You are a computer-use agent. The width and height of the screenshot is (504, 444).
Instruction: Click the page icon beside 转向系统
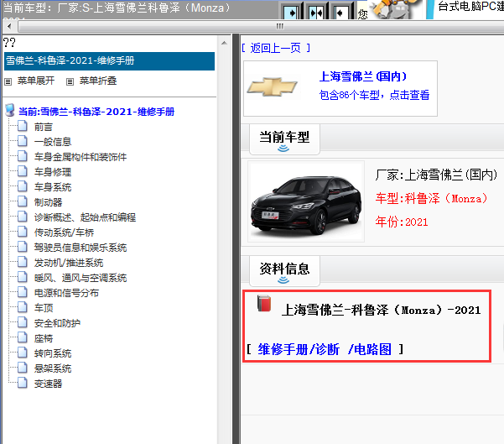pos(22,353)
